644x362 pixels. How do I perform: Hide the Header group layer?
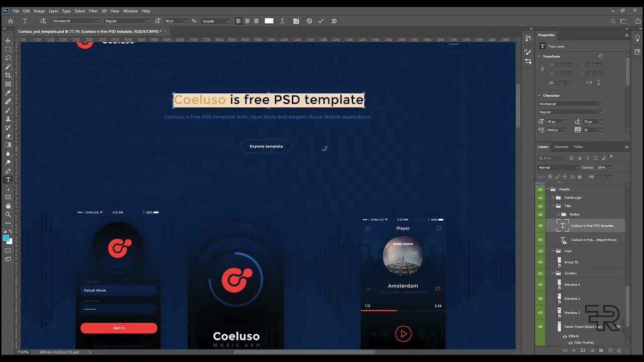click(540, 190)
